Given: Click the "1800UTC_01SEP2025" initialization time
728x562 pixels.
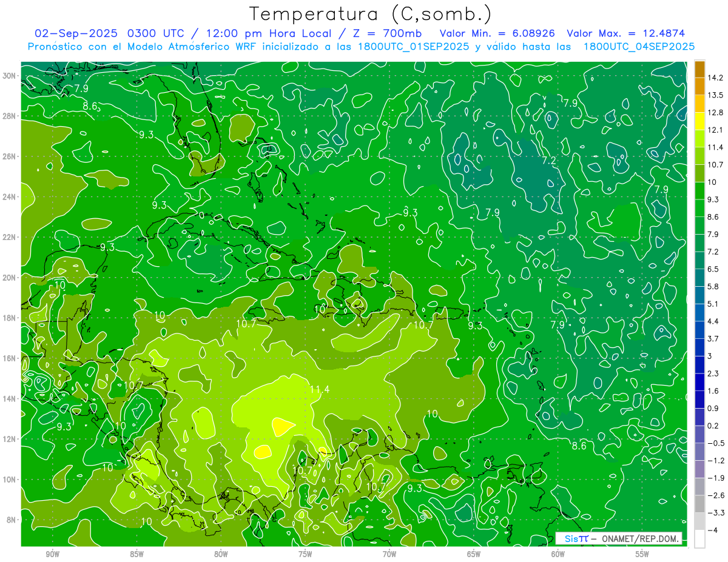Looking at the screenshot, I should coord(415,47).
